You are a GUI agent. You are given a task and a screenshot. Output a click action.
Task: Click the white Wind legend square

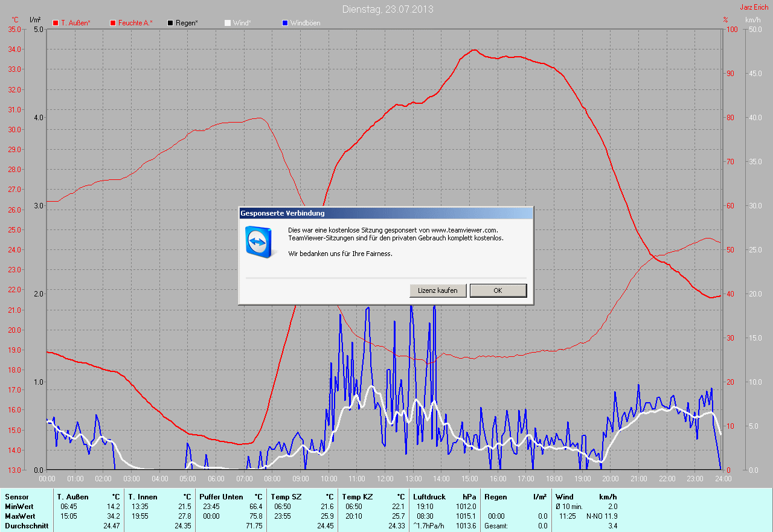[228, 23]
